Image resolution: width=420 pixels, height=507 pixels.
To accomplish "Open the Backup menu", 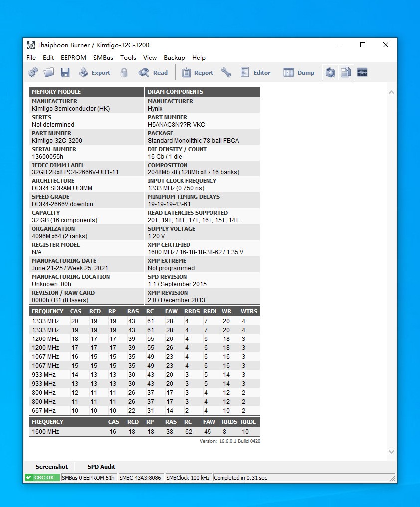I will [x=174, y=57].
